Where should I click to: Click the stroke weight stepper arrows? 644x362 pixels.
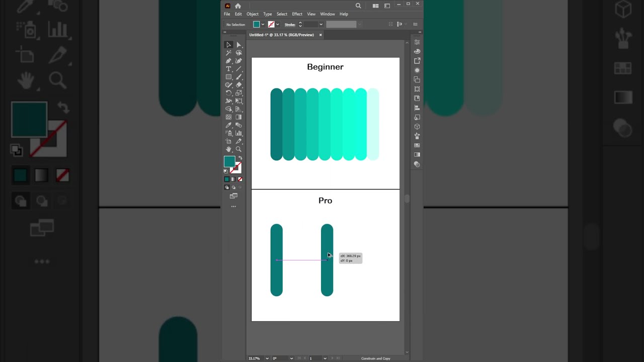click(300, 24)
